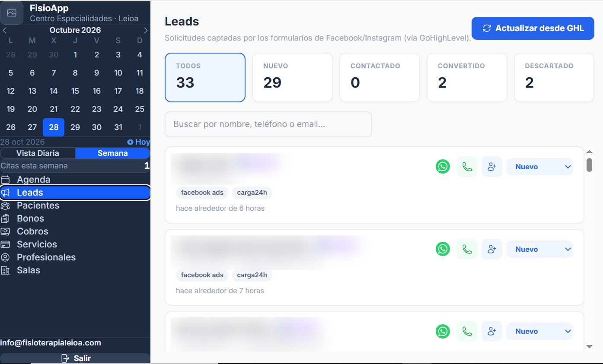Click the calendar icon beside Agenda
This screenshot has width=603, height=364.
(6, 180)
